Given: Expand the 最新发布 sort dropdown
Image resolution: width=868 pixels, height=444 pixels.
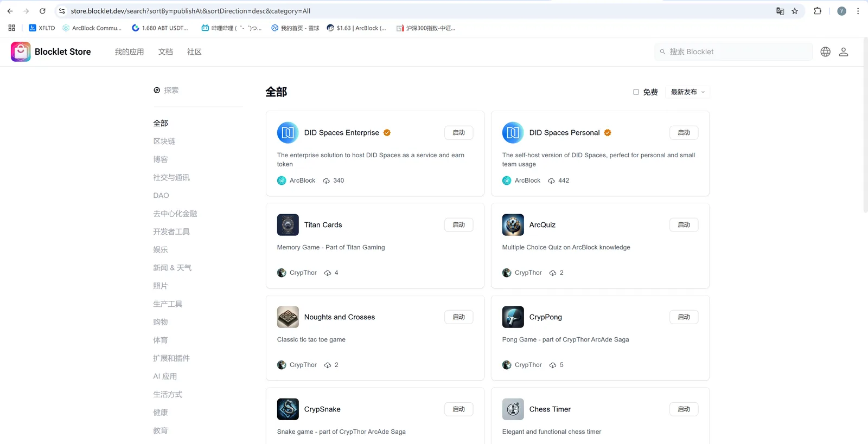Looking at the screenshot, I should pyautogui.click(x=687, y=92).
